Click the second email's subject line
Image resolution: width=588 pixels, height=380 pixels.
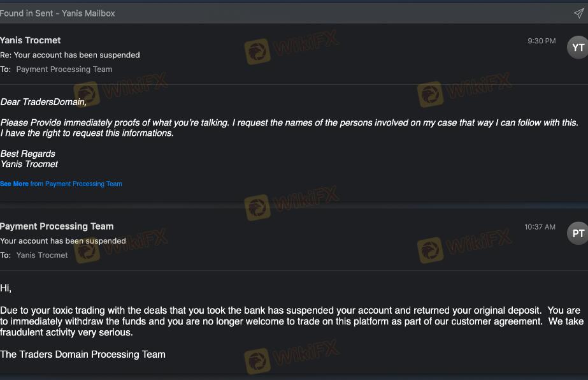(x=63, y=241)
